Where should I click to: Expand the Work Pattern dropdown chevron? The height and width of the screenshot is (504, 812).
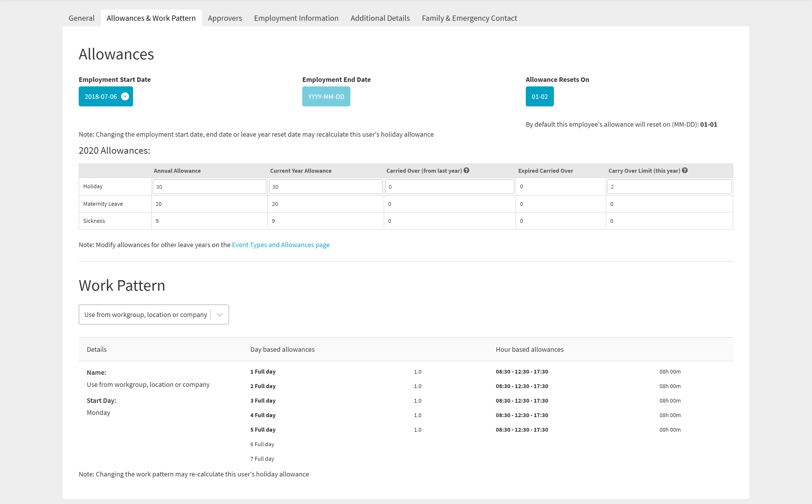tap(220, 314)
